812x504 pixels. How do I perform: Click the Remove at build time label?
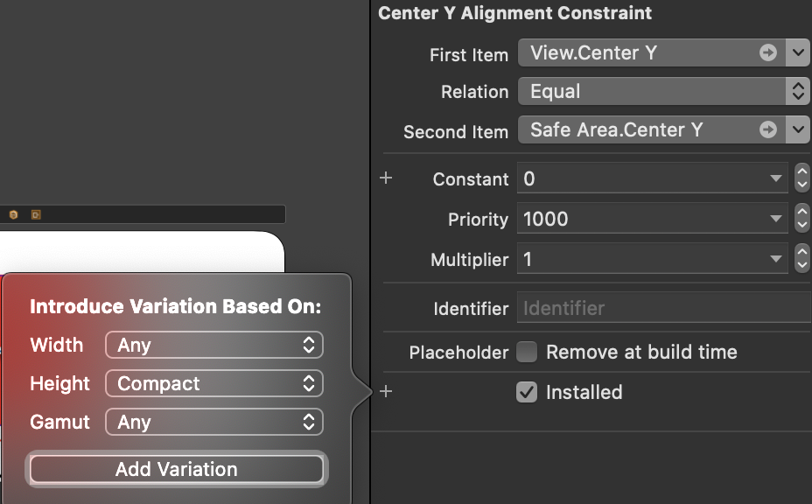pyautogui.click(x=641, y=353)
